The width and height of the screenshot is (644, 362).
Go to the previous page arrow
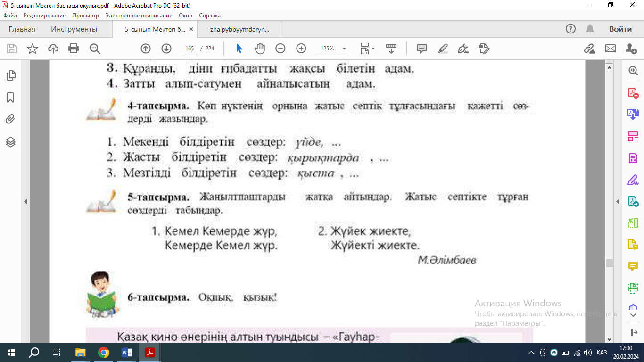tap(146, 49)
